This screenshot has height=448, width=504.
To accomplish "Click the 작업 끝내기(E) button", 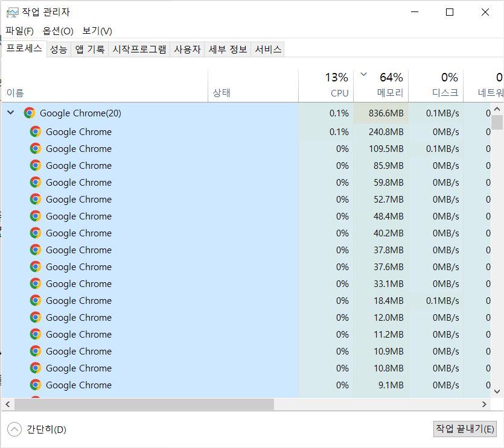I will click(x=465, y=429).
